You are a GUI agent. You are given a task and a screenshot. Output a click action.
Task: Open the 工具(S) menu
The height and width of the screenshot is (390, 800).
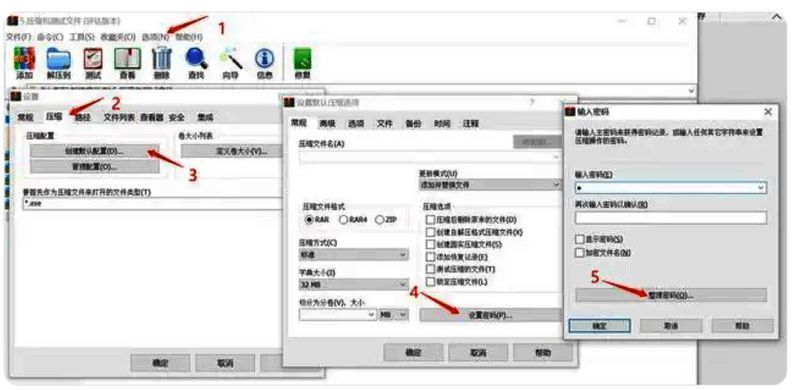coord(82,37)
